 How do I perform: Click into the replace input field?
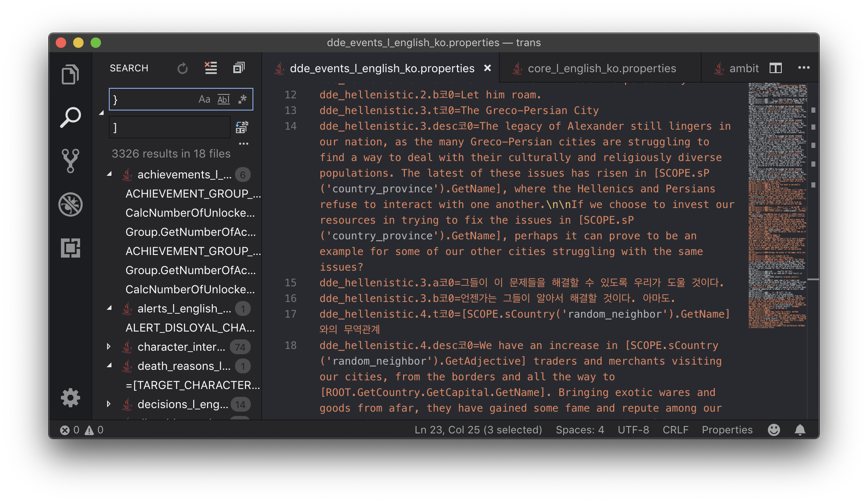coord(170,127)
